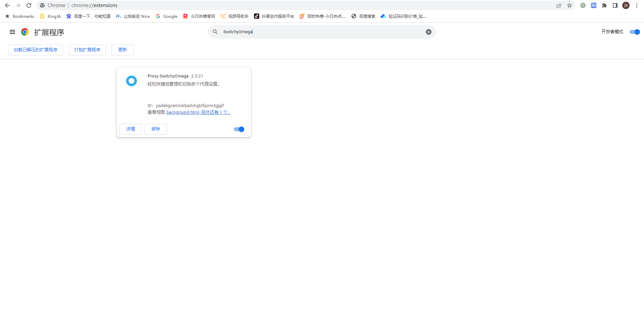
Task: Click the Chrome site info icon in address bar
Action: coord(42,5)
